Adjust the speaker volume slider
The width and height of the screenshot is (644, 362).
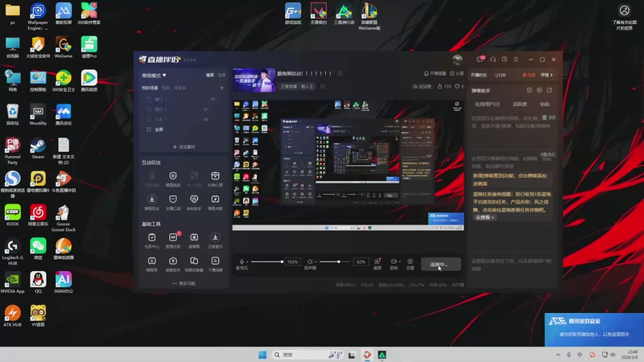click(x=335, y=261)
